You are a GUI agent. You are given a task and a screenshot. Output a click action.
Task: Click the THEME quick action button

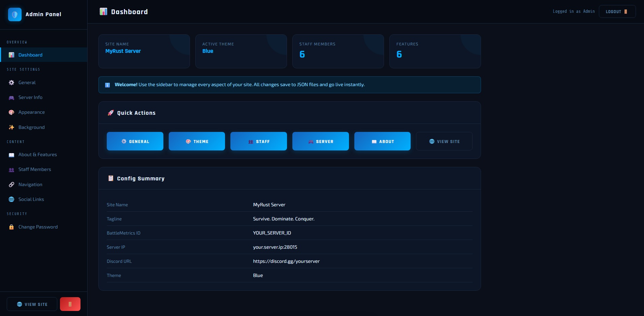click(x=197, y=141)
